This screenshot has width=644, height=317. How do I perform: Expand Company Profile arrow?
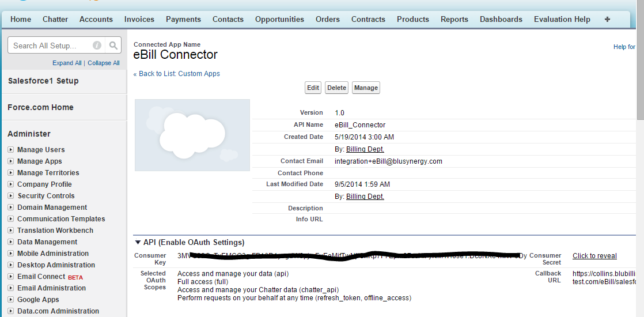point(11,184)
